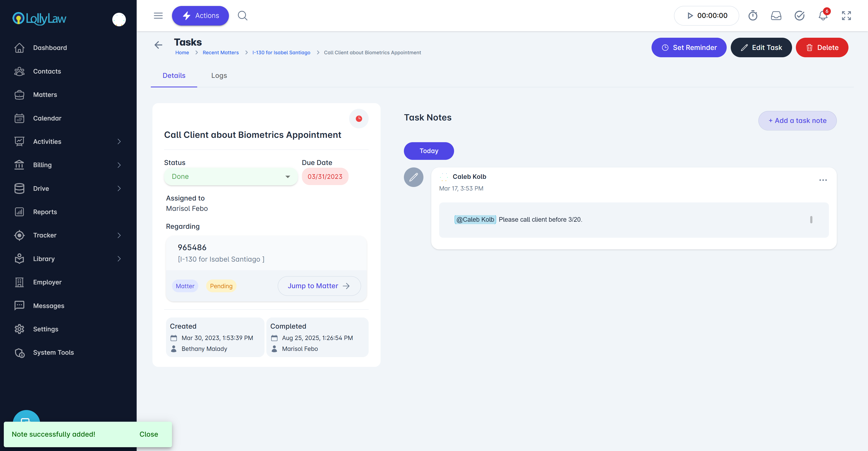Toggle the hamburger sidebar menu

point(158,15)
